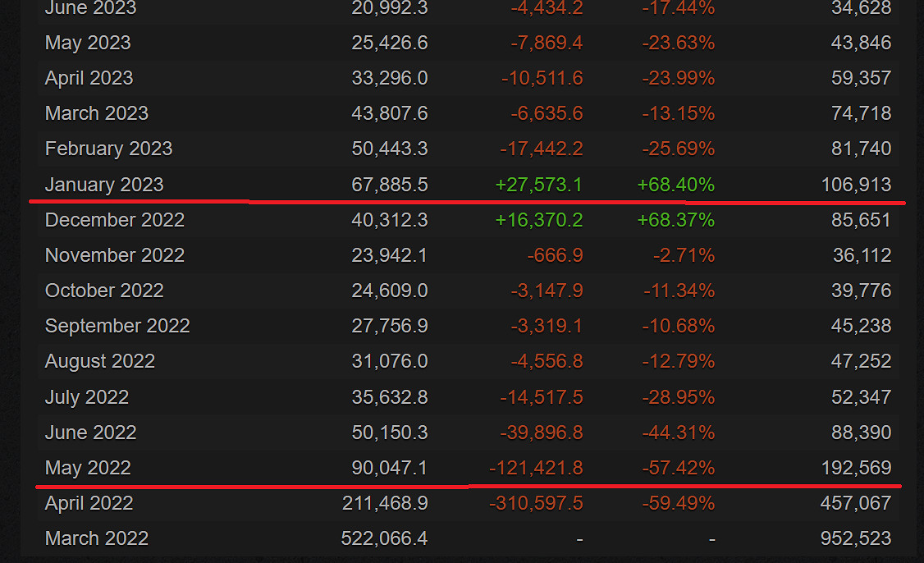Select the +16,370.2 gain value

click(x=538, y=220)
